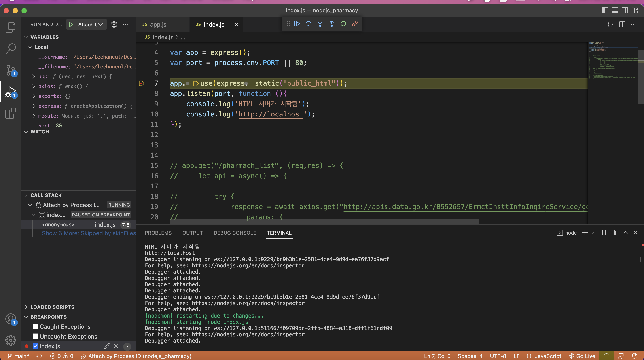Split the terminal panel

602,233
